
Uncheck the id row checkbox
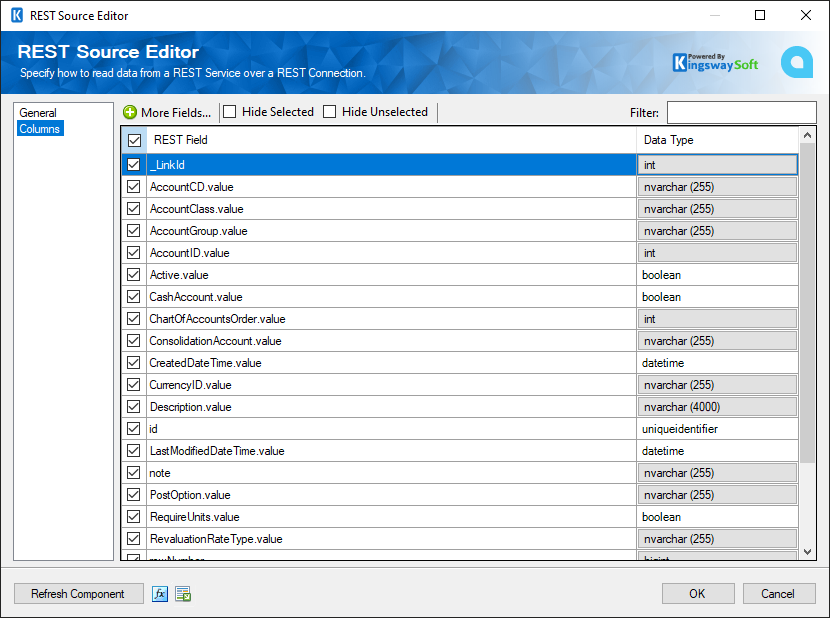[133, 428]
